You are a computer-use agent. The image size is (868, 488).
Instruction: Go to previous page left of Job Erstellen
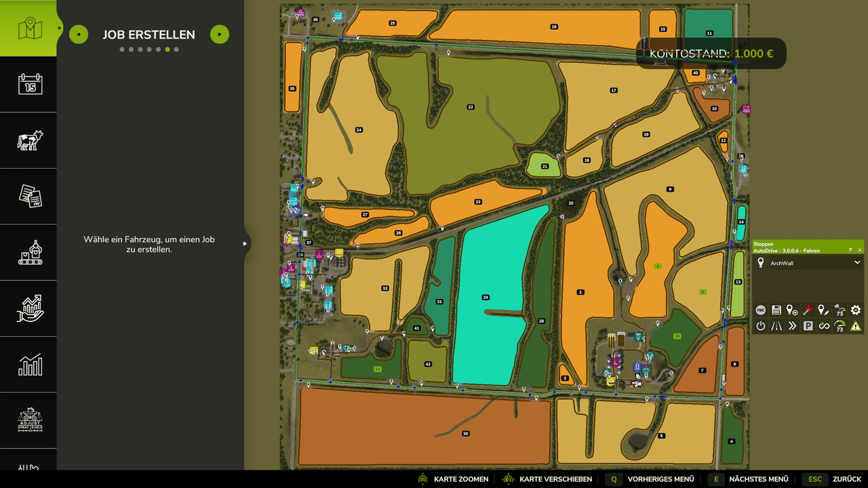coord(79,35)
